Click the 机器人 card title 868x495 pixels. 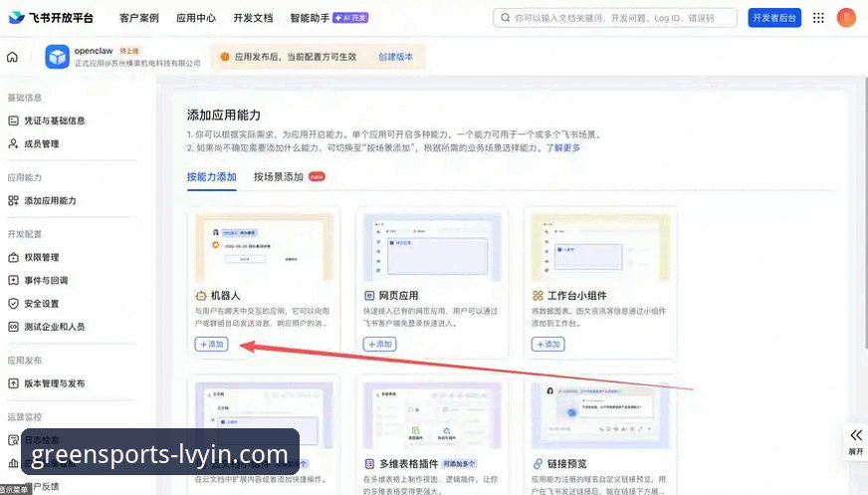point(225,296)
